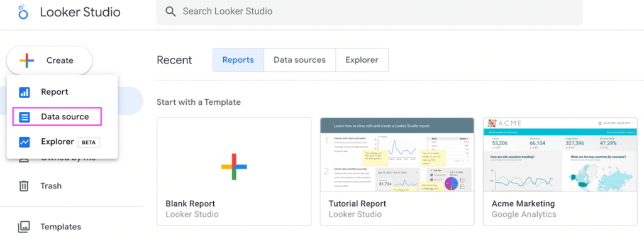Click the Looker Studio logo icon
The image size is (644, 250).
point(24,13)
